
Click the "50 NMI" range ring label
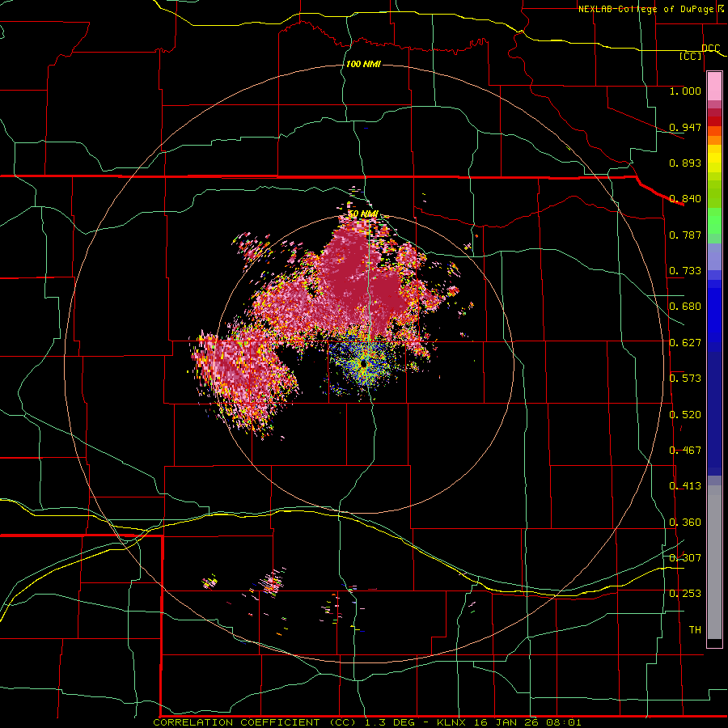pos(363,214)
